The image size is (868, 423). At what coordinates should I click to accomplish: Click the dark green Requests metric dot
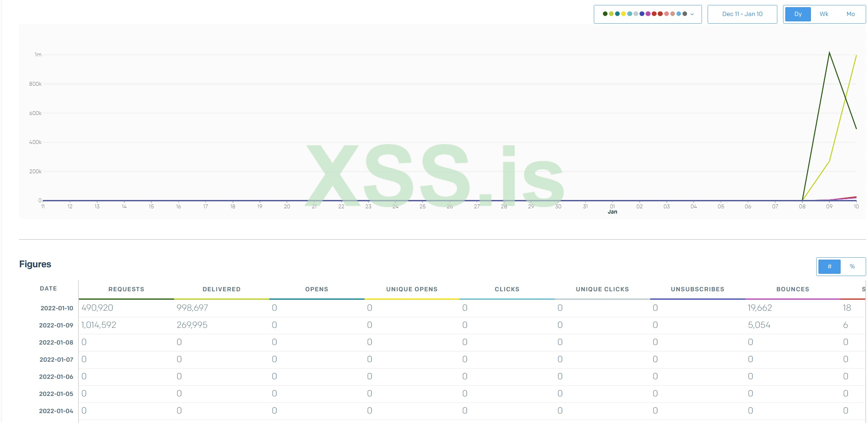tap(605, 14)
